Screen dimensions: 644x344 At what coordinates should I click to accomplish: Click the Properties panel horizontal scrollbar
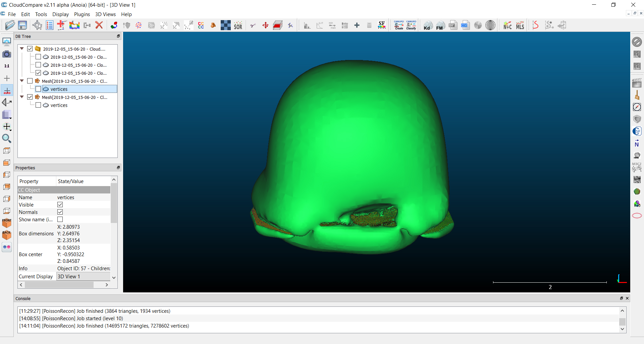tap(59, 285)
